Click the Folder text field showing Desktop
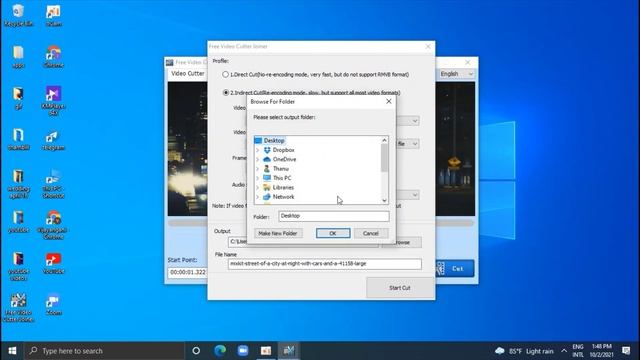The image size is (640, 360). (x=333, y=216)
